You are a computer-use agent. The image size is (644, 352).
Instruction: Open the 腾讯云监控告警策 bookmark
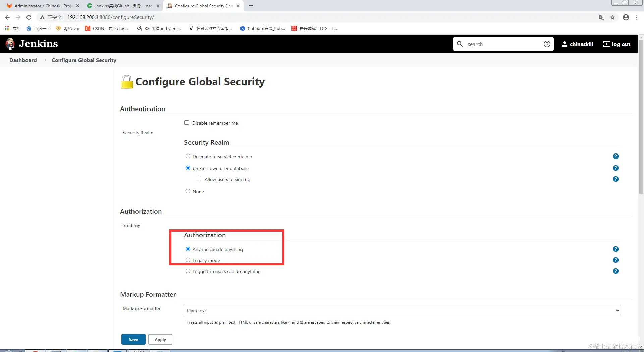[x=210, y=28]
